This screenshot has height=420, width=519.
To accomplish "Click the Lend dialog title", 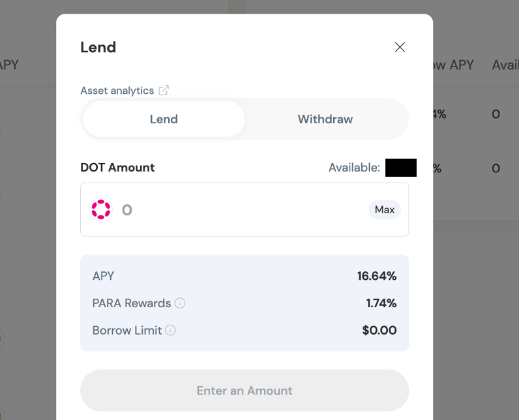I will click(x=98, y=47).
